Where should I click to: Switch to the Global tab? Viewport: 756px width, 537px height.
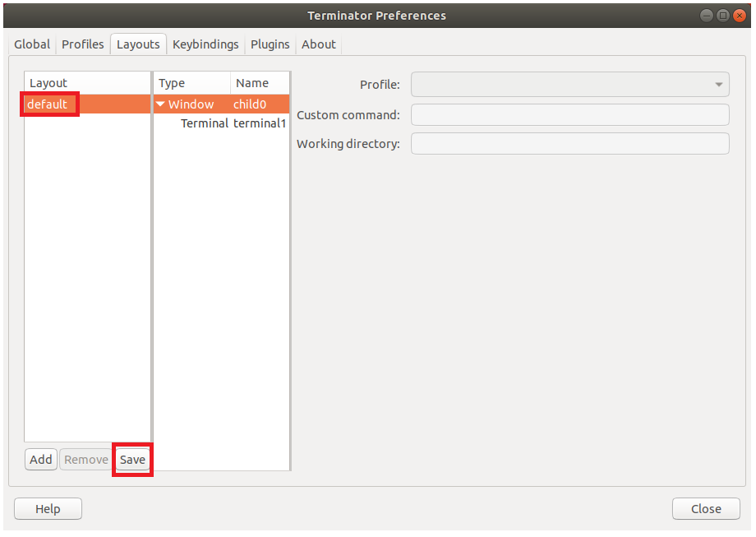click(32, 44)
